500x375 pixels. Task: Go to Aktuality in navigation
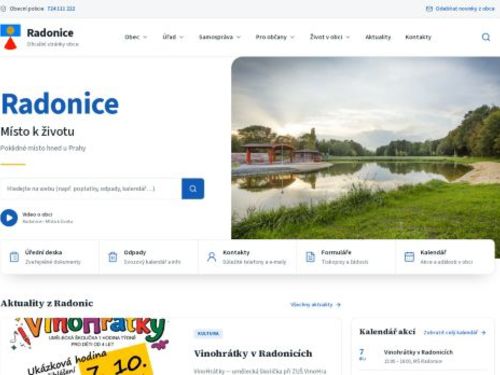378,37
